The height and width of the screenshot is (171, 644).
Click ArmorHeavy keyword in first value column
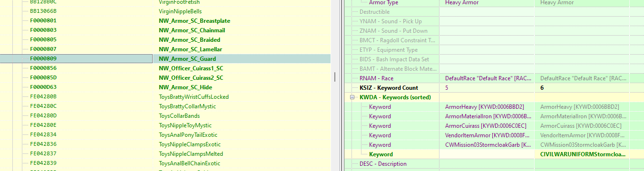(484, 106)
